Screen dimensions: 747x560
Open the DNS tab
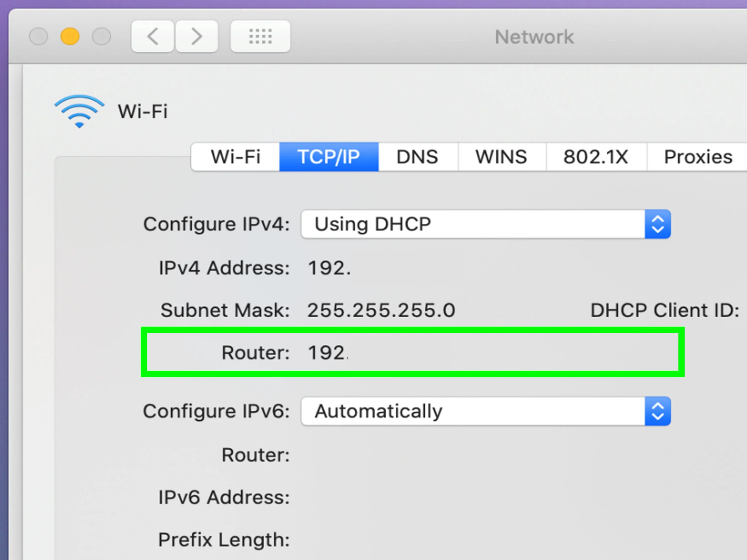(418, 157)
